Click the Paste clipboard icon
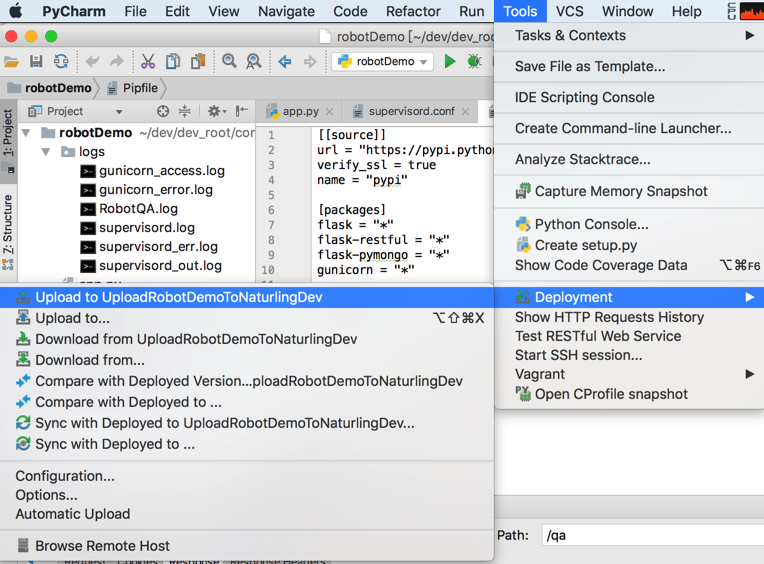 [198, 61]
